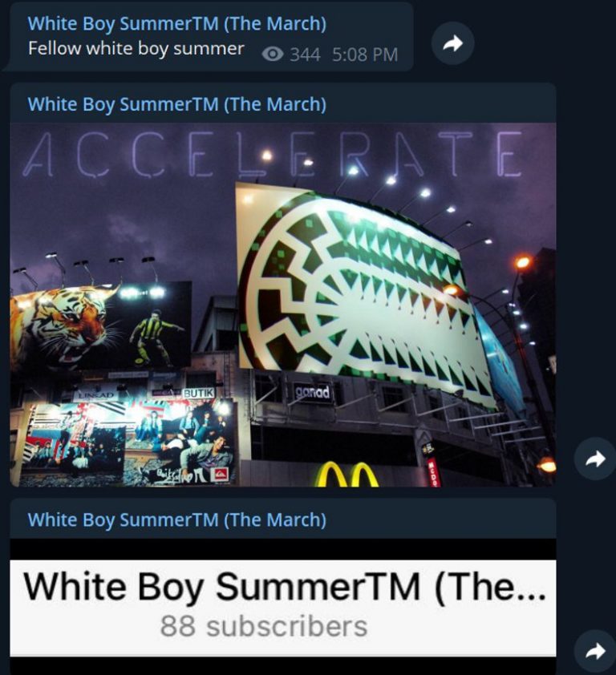Forward the 88 subscribers card message
616x675 pixels.
[595, 651]
